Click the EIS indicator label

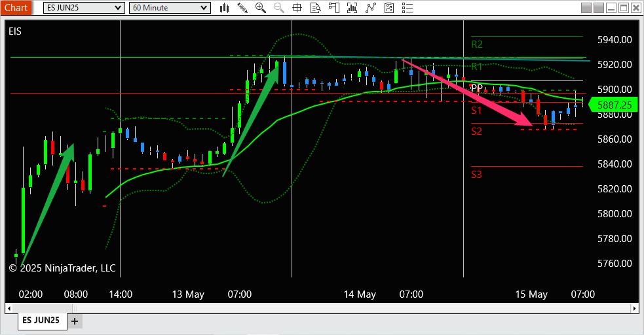pyautogui.click(x=15, y=31)
